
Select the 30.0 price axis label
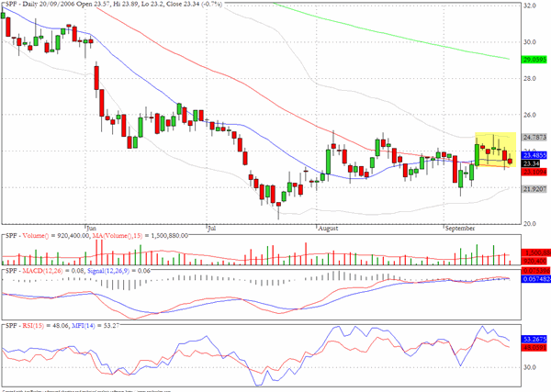tap(530, 42)
